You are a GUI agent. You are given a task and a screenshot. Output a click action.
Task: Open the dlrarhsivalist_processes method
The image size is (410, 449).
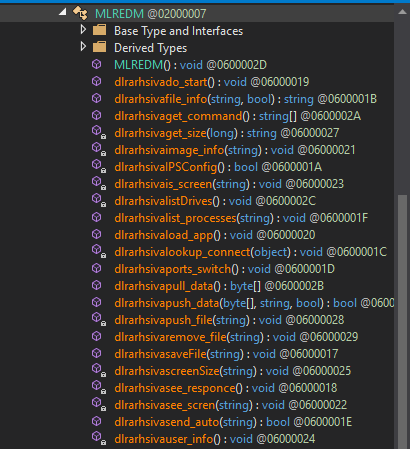coord(241,218)
